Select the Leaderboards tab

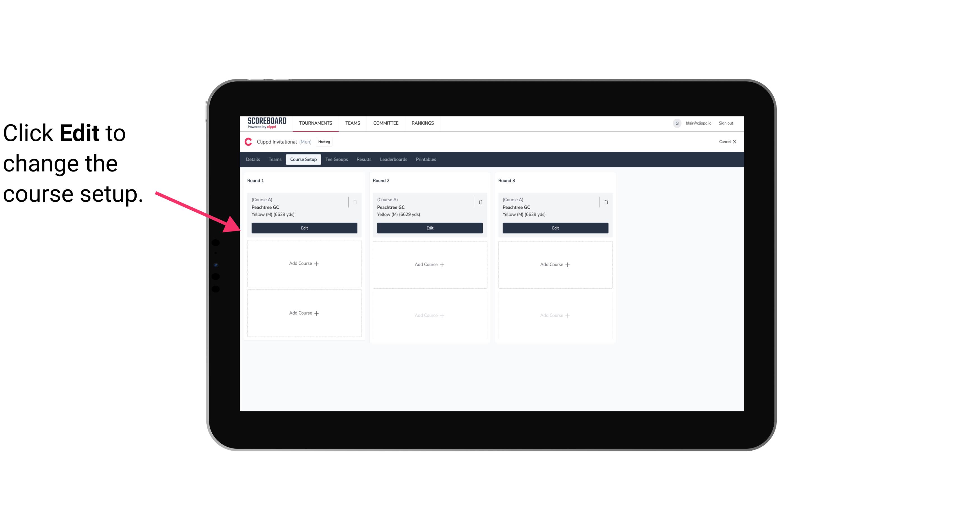click(394, 159)
